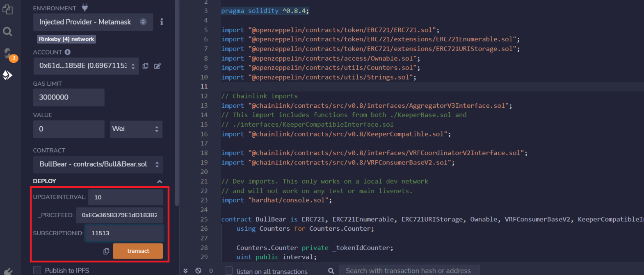Viewport: 644px width, 275px height.
Task: Open the File Explorer sidebar icon
Action: 7,9
